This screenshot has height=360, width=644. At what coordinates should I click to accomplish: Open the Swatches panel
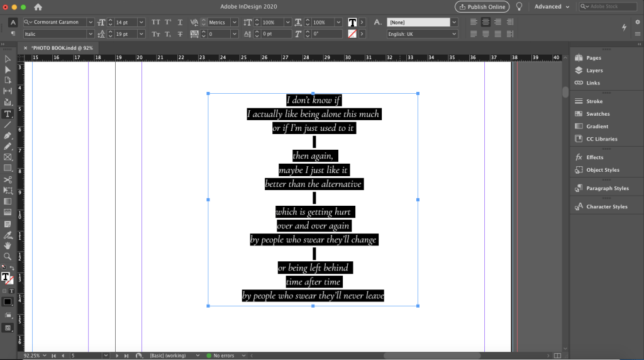[x=597, y=114]
